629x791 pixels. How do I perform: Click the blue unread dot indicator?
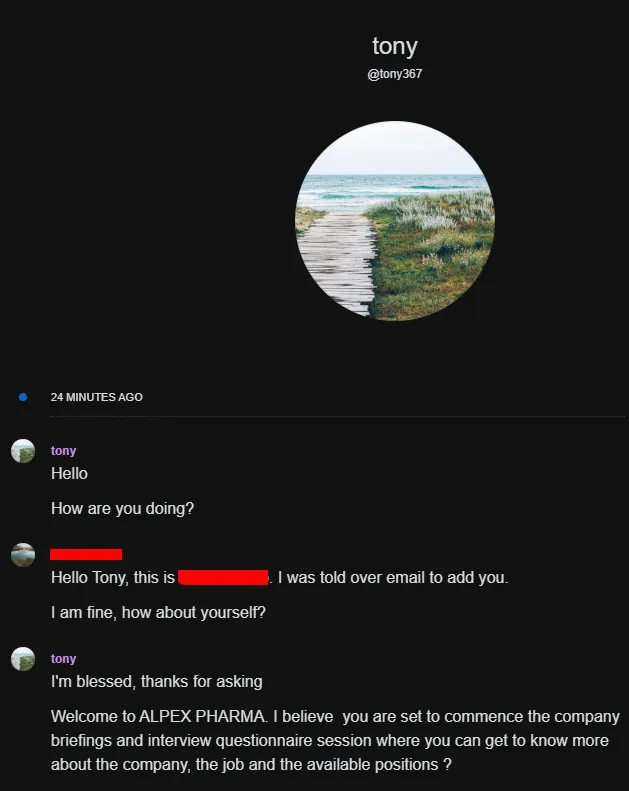pyautogui.click(x=23, y=397)
